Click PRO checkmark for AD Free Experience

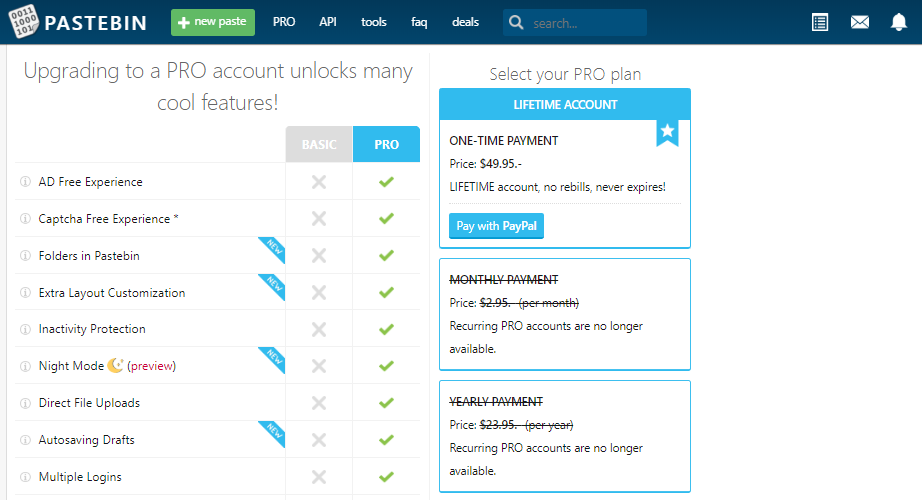tap(386, 182)
